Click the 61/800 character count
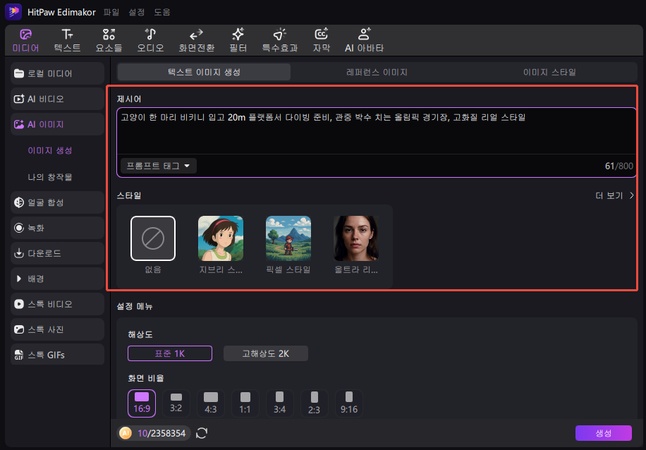 point(619,166)
